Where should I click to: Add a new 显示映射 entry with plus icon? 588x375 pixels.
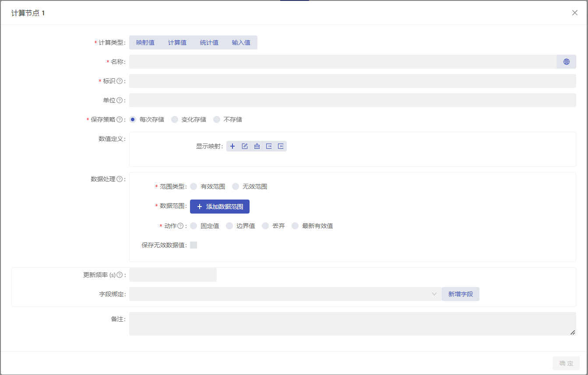pyautogui.click(x=232, y=146)
